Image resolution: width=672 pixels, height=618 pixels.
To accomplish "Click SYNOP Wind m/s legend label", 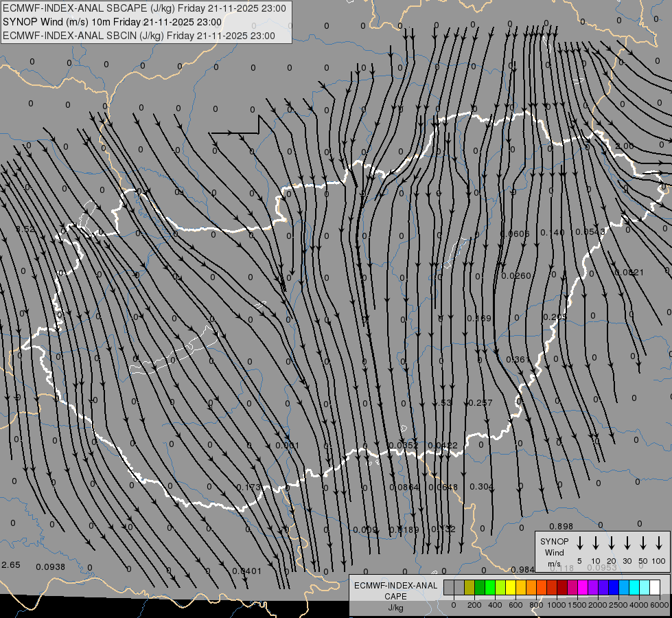I will [x=554, y=552].
